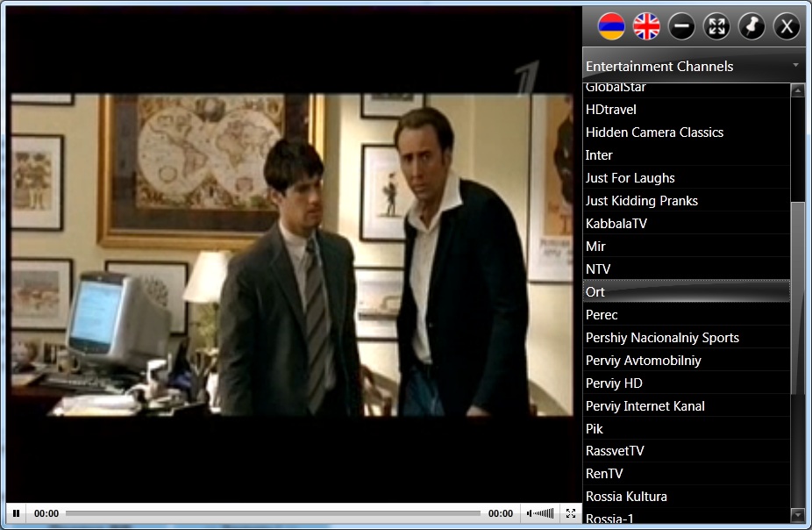Screen dimensions: 812x530
Task: Open the Rossia Kultura channel
Action: (686, 497)
